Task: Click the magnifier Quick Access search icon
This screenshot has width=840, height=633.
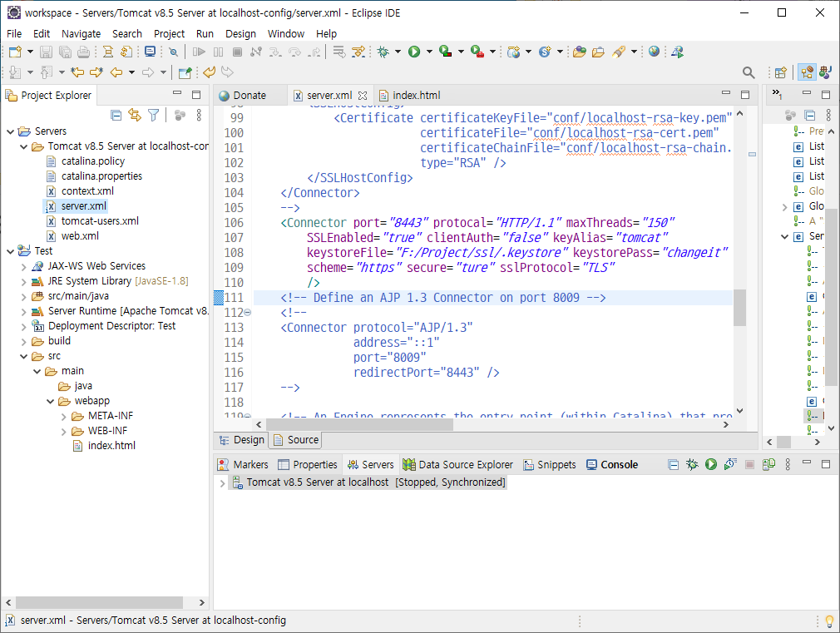Action: tap(749, 72)
